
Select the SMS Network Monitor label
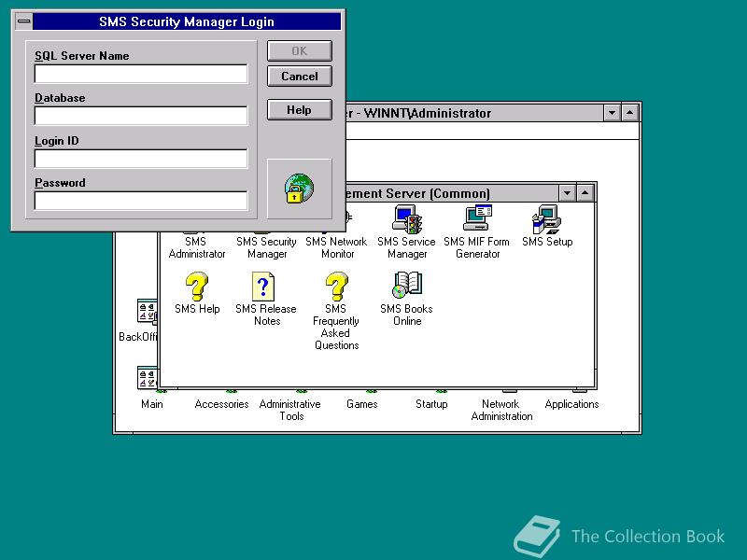point(336,247)
